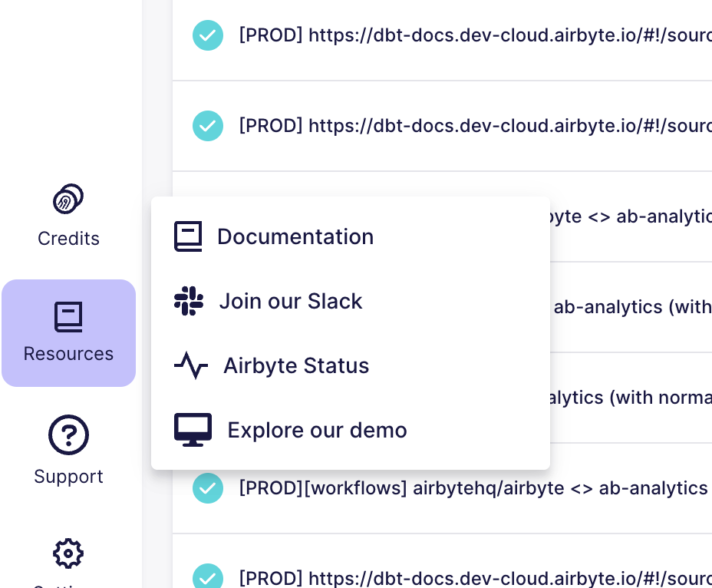Click the airbyte ab-analytics connection row

pos(629,216)
